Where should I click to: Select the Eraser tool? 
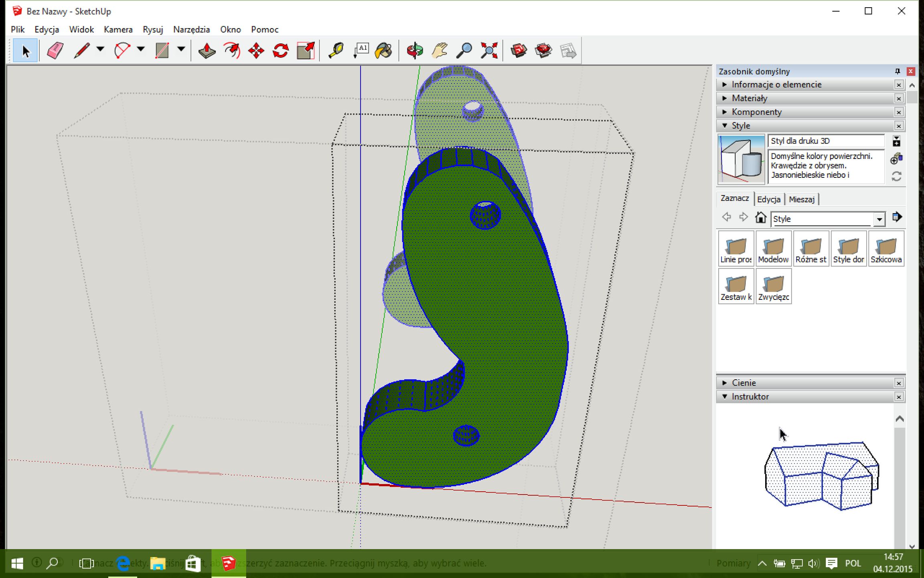coord(55,51)
